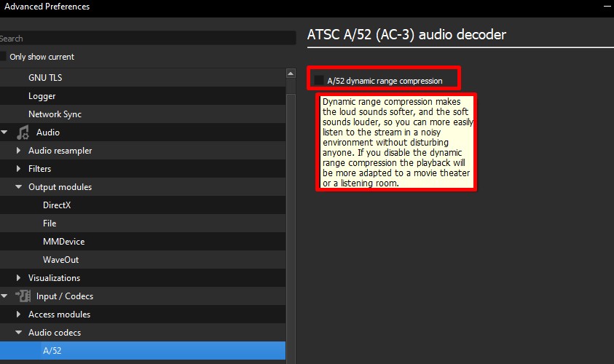This screenshot has width=614, height=364.
Task: Click the Audio music note icon
Action: pos(23,132)
